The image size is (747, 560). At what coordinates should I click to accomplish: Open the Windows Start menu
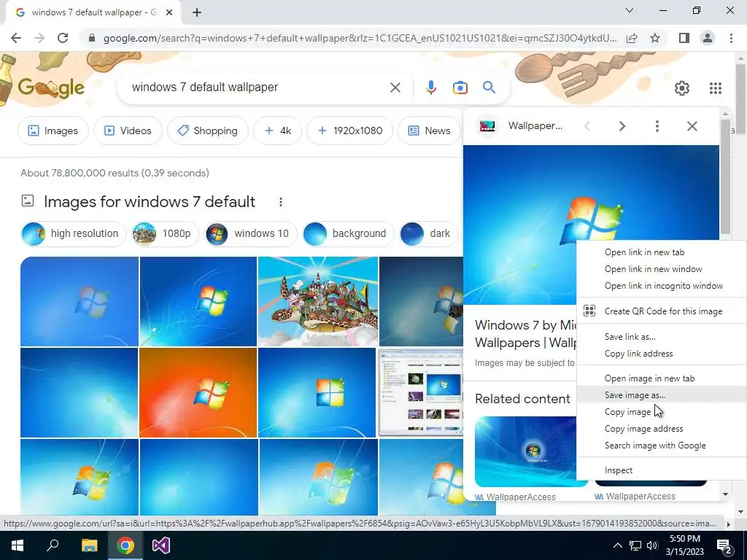pyautogui.click(x=18, y=545)
